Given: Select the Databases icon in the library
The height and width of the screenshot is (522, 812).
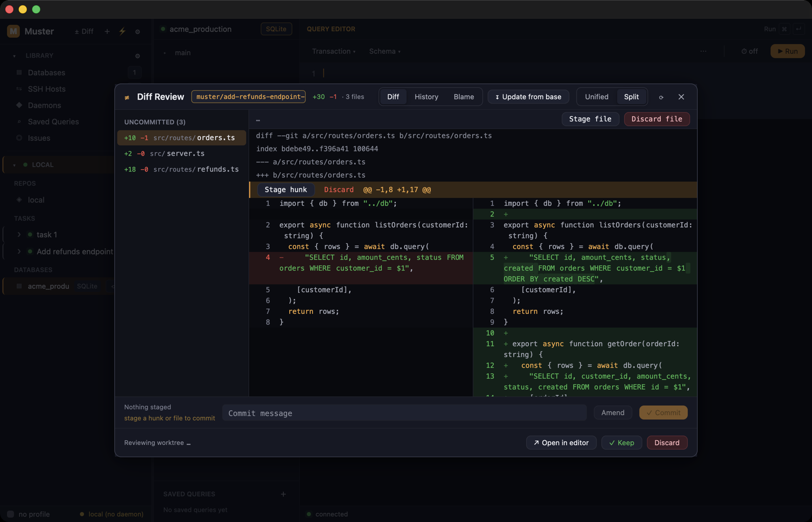Looking at the screenshot, I should pos(19,73).
